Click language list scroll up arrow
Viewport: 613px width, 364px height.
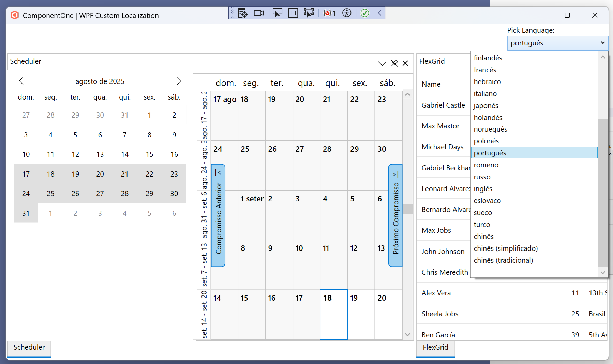(603, 57)
